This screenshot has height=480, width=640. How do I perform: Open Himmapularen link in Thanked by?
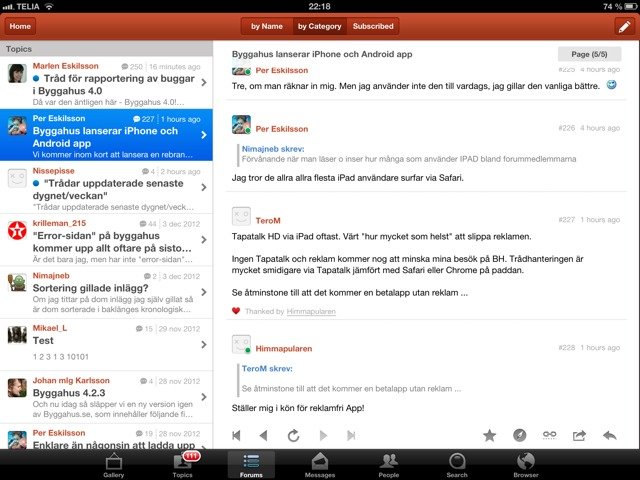(x=311, y=312)
